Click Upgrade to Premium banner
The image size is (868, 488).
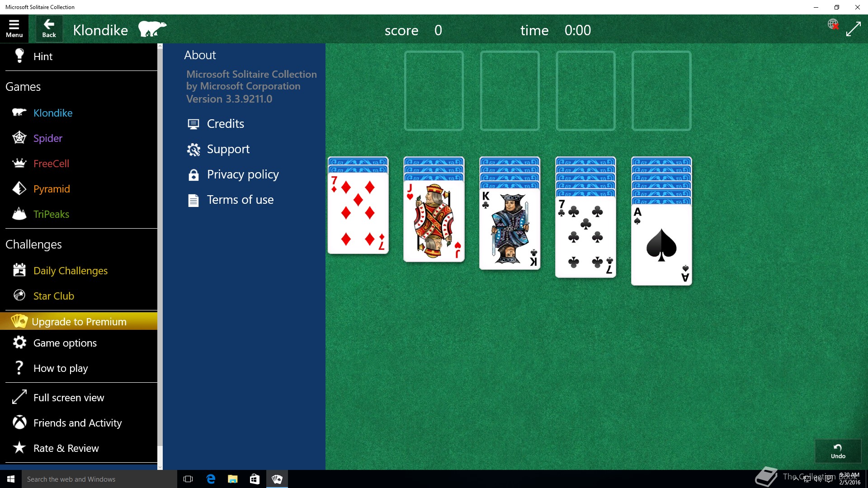pyautogui.click(x=79, y=321)
